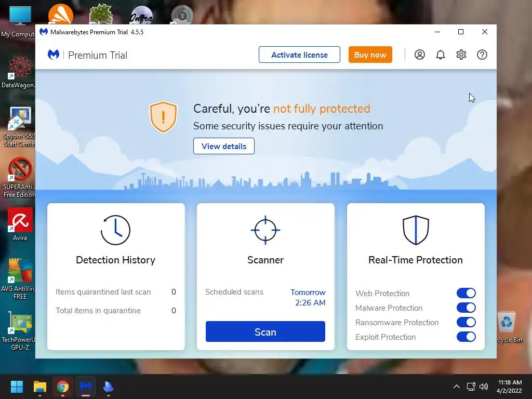Minimize the Malwarebytes window
Image resolution: width=532 pixels, height=399 pixels.
(437, 32)
